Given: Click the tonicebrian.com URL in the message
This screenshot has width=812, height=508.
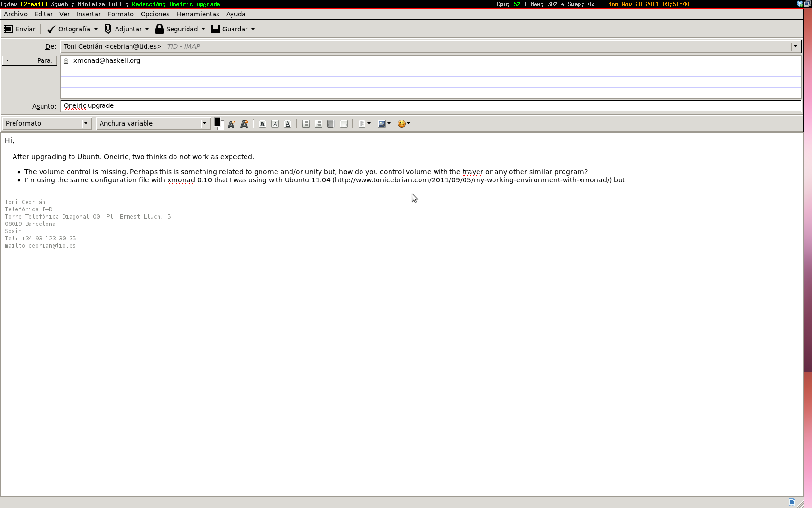Looking at the screenshot, I should coord(472,180).
